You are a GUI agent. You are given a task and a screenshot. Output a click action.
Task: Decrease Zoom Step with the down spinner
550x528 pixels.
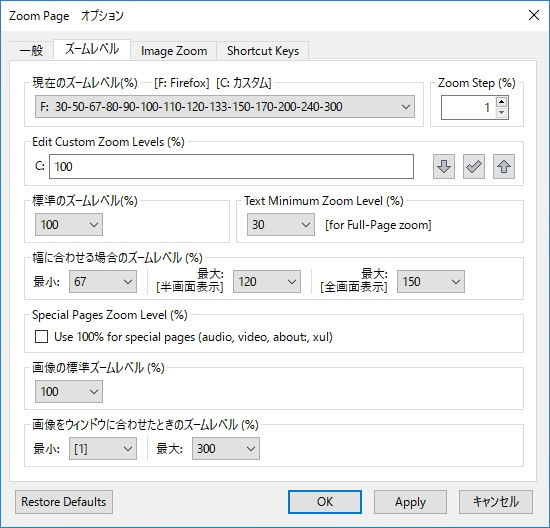(502, 113)
